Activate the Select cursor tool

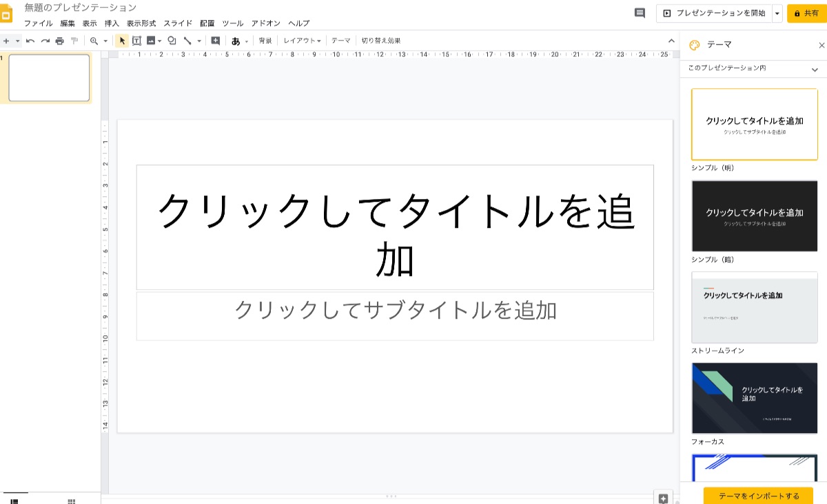(x=122, y=41)
